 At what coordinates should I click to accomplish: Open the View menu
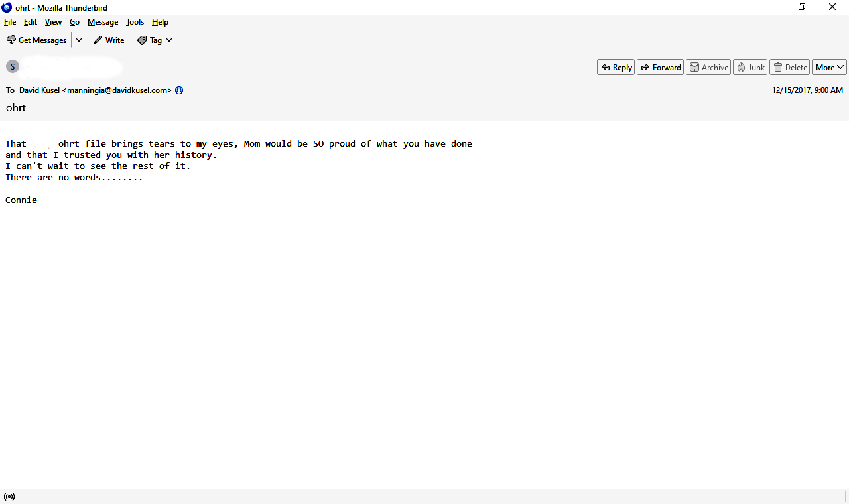[x=53, y=22]
